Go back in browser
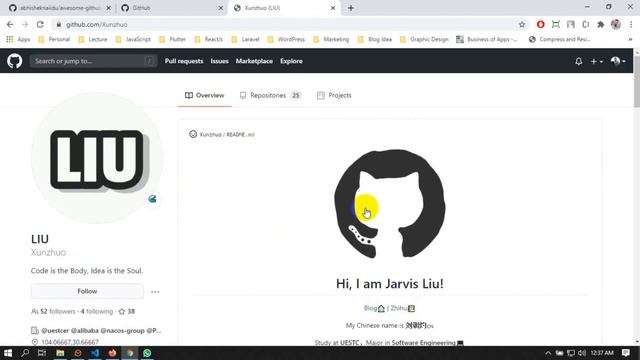Screen dimensions: 640x360 point(10,24)
